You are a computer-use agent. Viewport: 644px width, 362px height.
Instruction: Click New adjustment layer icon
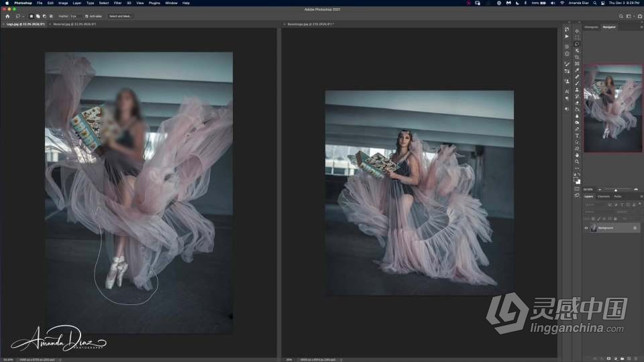click(x=615, y=358)
